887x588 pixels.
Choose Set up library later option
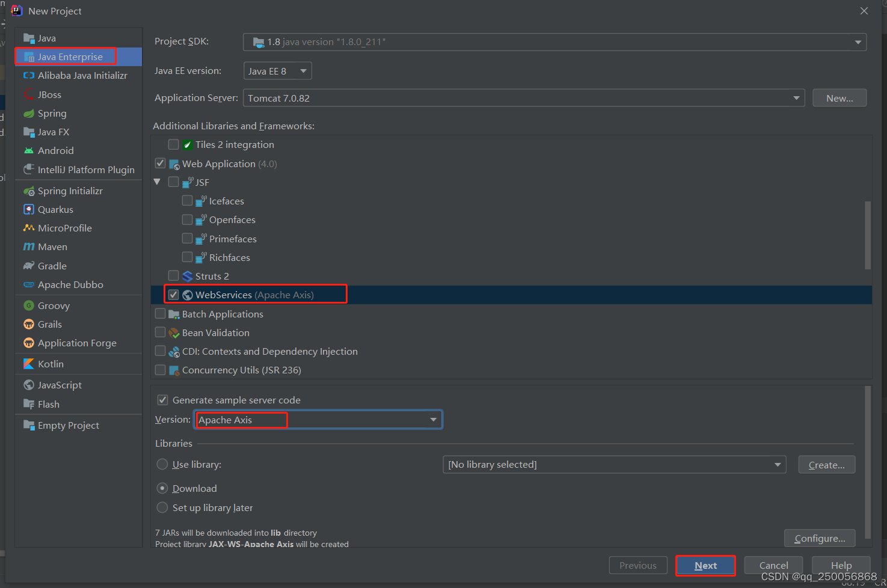click(162, 507)
